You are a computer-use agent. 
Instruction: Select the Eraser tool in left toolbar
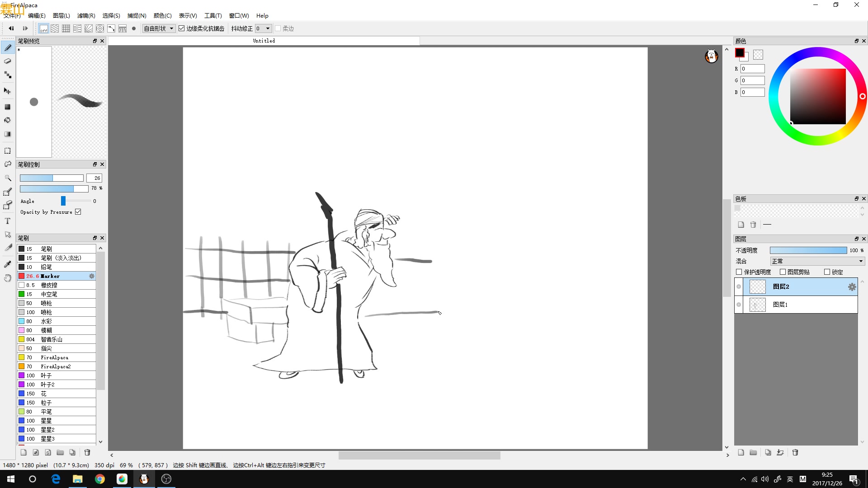(x=8, y=61)
